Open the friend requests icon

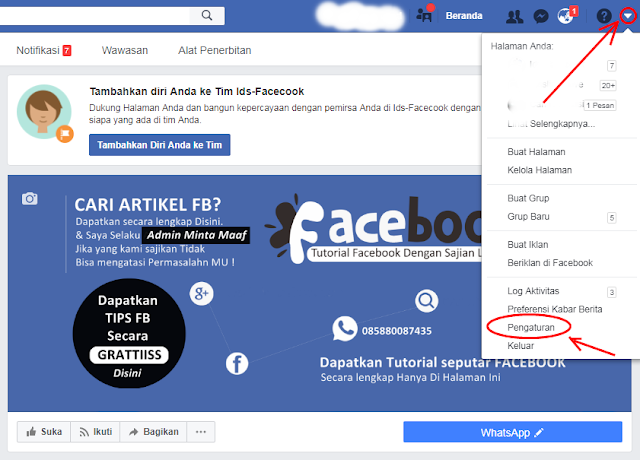[514, 16]
